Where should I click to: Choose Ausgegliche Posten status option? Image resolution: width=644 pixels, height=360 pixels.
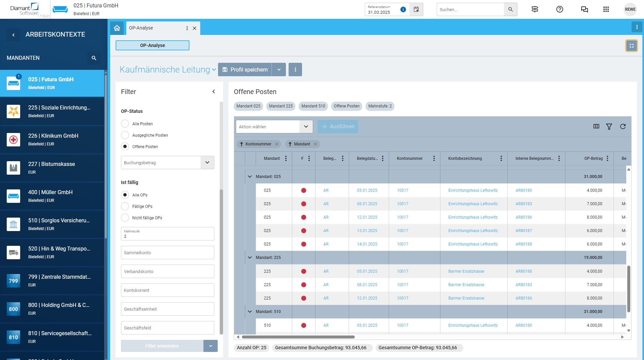[125, 135]
